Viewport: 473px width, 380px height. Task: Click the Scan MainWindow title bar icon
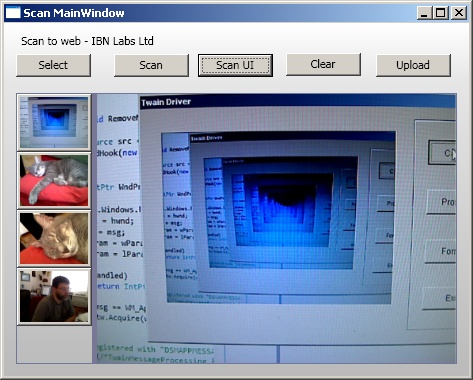13,13
